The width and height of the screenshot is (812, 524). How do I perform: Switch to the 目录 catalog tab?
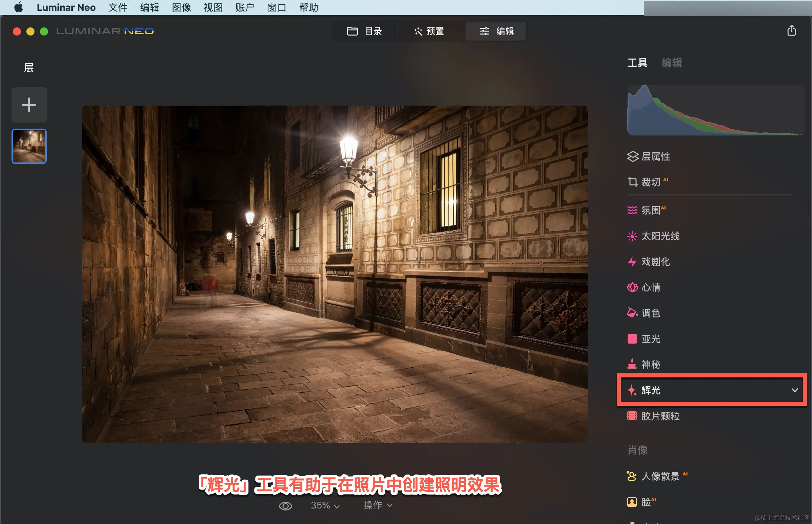click(x=364, y=31)
